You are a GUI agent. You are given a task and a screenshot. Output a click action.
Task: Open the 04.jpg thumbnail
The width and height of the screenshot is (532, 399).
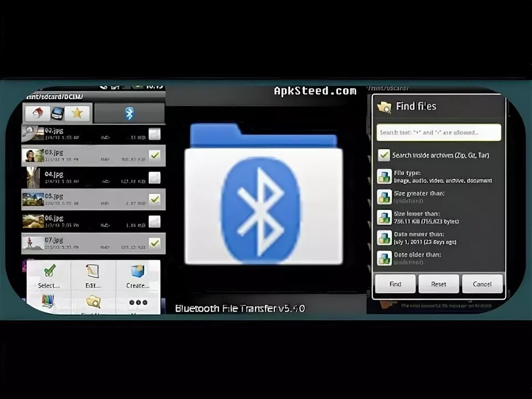point(33,177)
